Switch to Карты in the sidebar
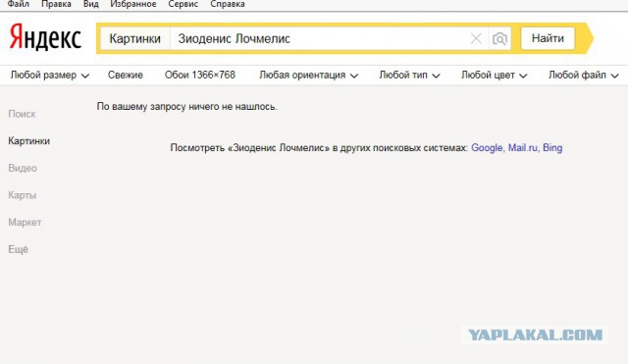 point(23,195)
